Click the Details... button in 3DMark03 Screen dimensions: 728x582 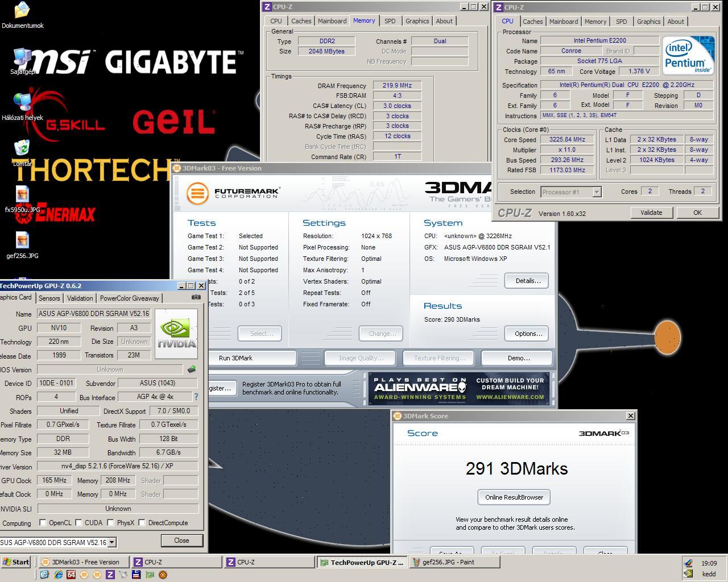527,281
